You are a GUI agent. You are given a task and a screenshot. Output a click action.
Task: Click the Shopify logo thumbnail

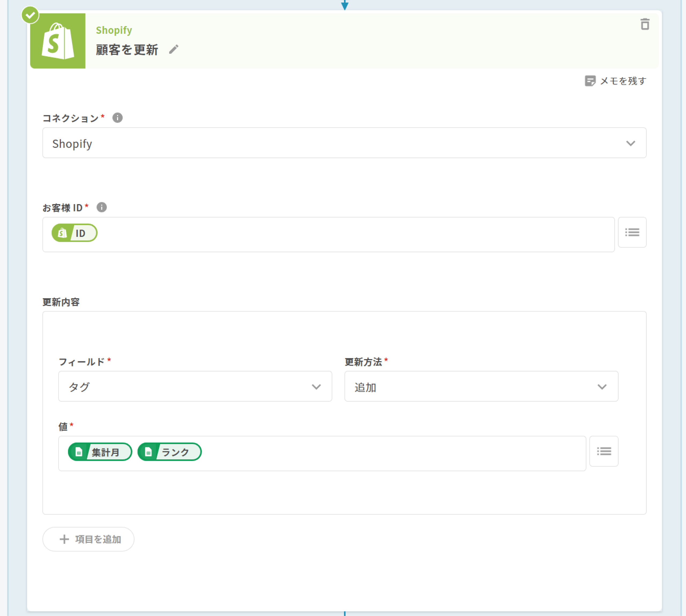58,41
